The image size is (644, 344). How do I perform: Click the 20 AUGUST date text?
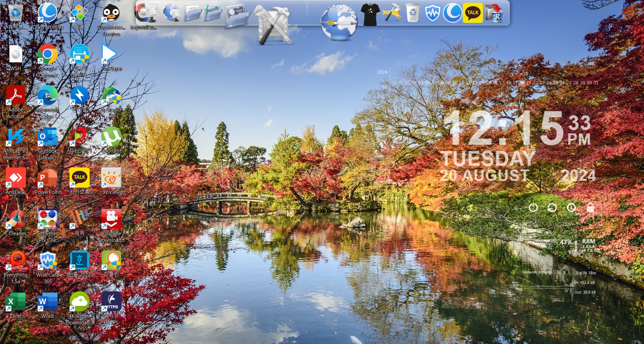pos(485,175)
